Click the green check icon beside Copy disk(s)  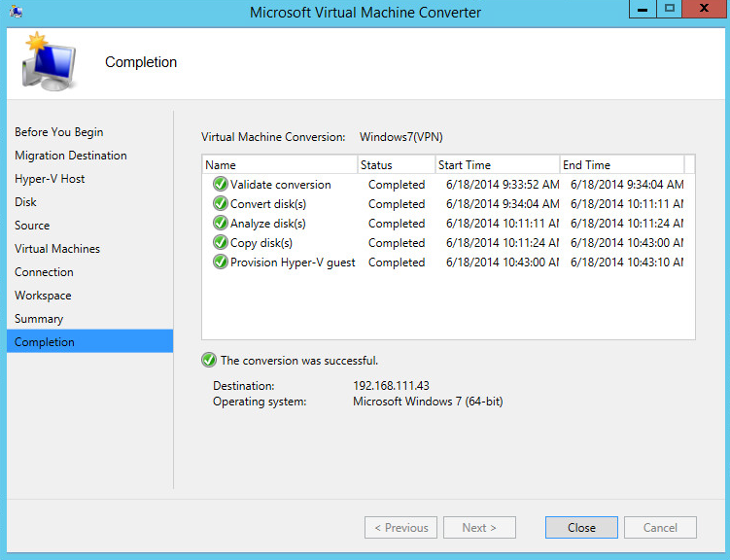click(221, 242)
